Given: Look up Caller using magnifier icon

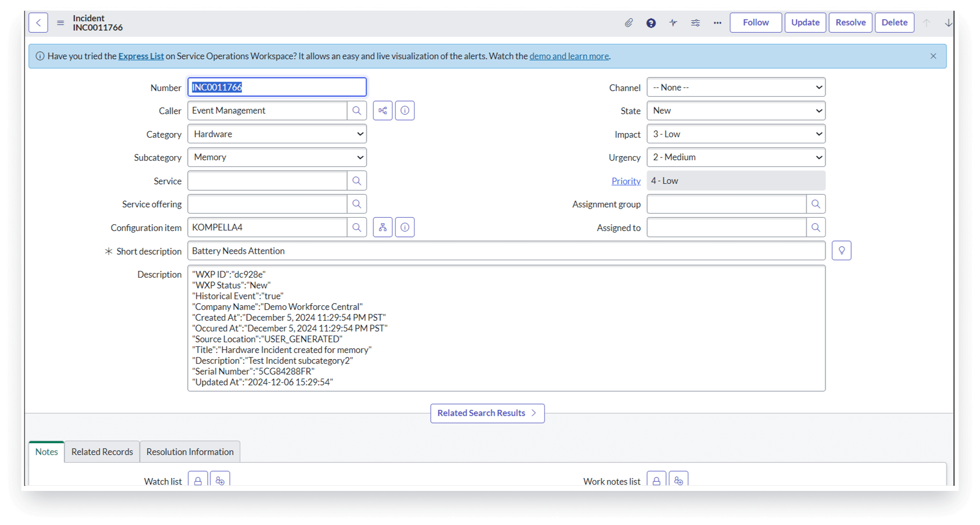Looking at the screenshot, I should (357, 110).
